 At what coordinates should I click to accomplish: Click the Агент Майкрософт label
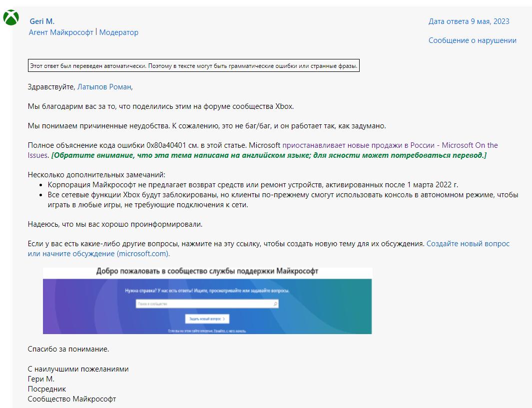point(61,32)
